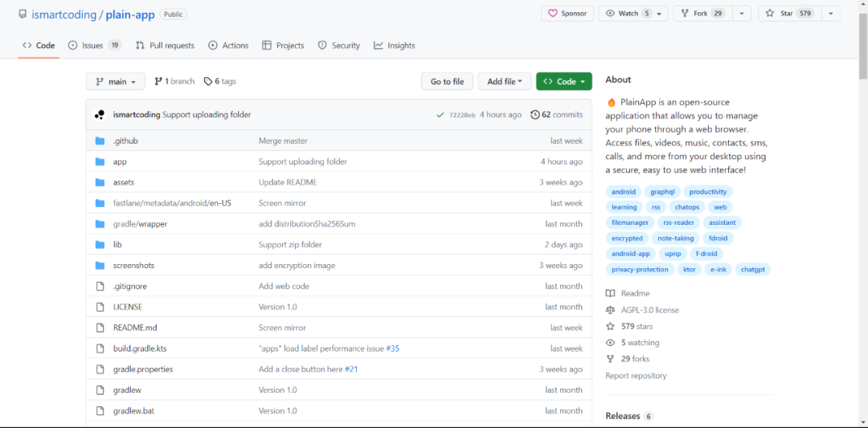This screenshot has height=428, width=868.
Task: Click the ismartcoding avatar in latest commit row
Action: (100, 115)
